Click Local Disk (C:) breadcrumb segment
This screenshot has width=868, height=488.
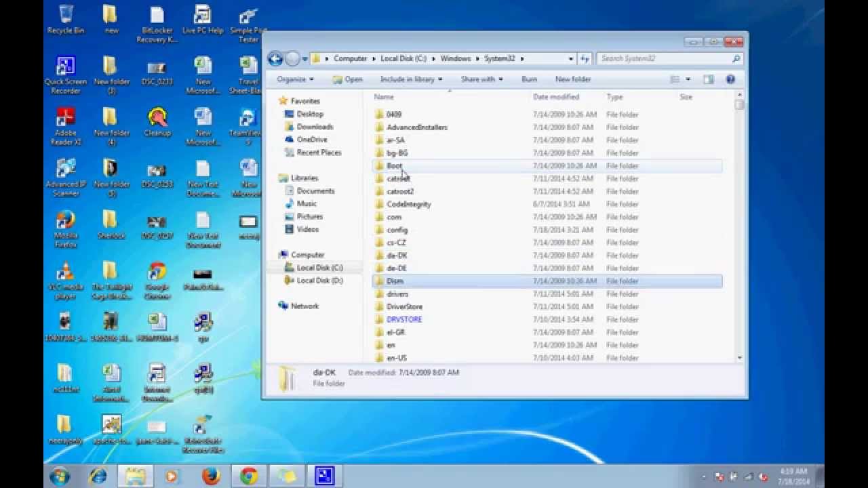(x=404, y=59)
